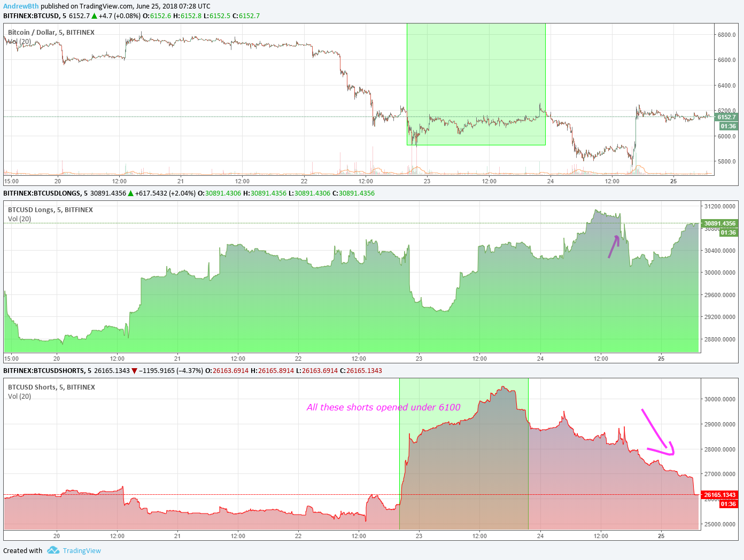Viewport: 744px width, 560px height.
Task: Click the 6000.0 price axis label
Action: pos(727,136)
